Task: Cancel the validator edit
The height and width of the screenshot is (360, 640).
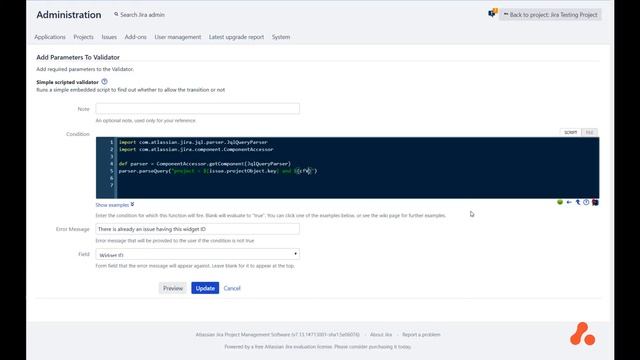Action: [x=232, y=288]
